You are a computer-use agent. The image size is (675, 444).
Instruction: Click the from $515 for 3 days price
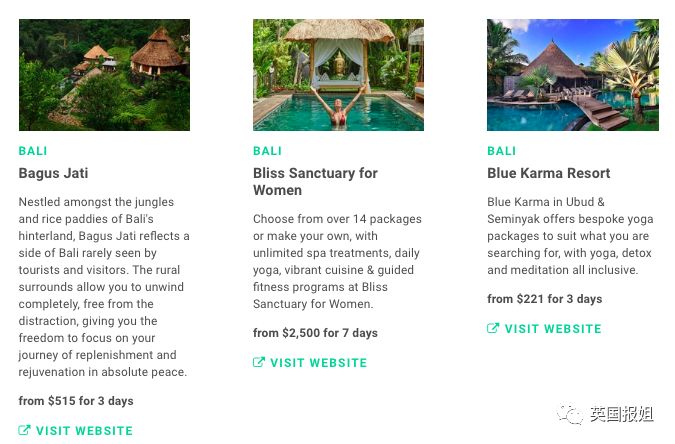click(76, 401)
